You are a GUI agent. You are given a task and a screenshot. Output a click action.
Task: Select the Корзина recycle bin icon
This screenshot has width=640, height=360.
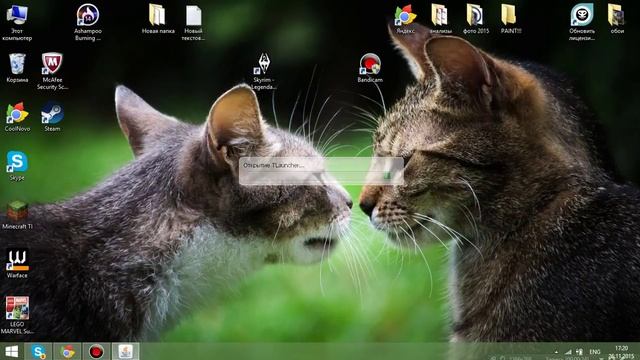[x=17, y=68]
